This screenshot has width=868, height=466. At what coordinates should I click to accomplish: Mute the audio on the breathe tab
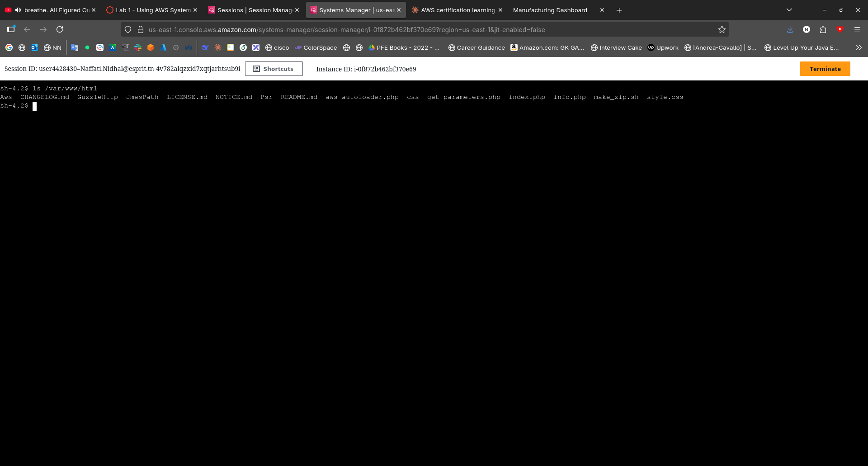pos(18,10)
